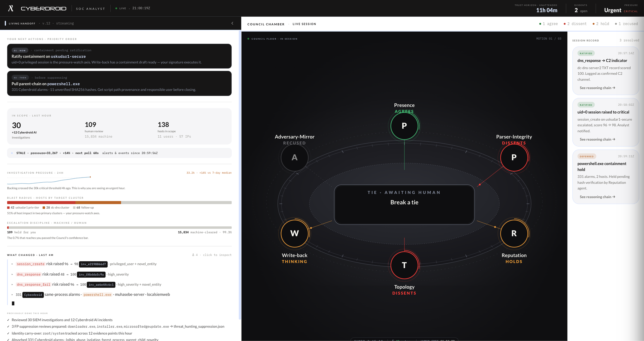The width and height of the screenshot is (644, 341).
Task: Open the Ratify containment on uskudar1-secure action
Action: [x=119, y=56]
